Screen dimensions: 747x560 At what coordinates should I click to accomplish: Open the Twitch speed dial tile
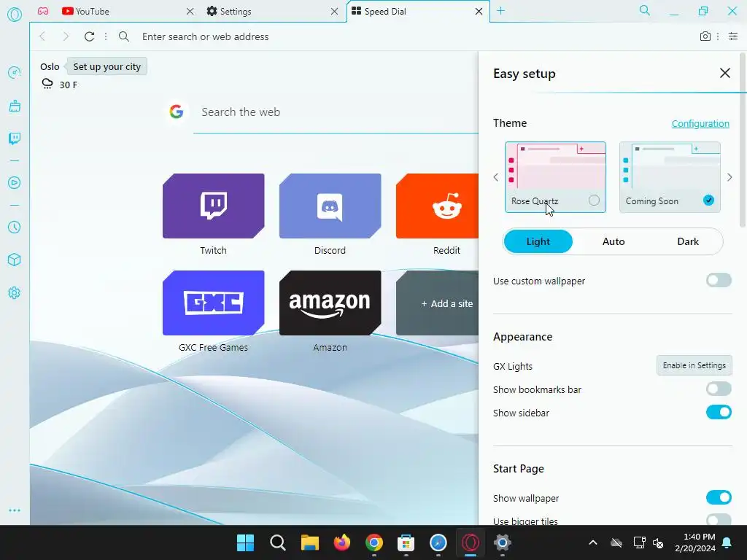214,206
